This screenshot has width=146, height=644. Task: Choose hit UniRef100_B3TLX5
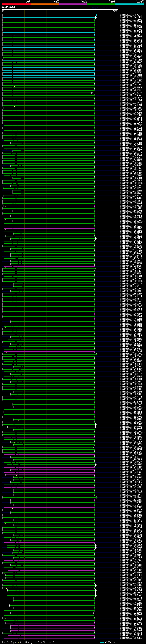(x=131, y=45)
